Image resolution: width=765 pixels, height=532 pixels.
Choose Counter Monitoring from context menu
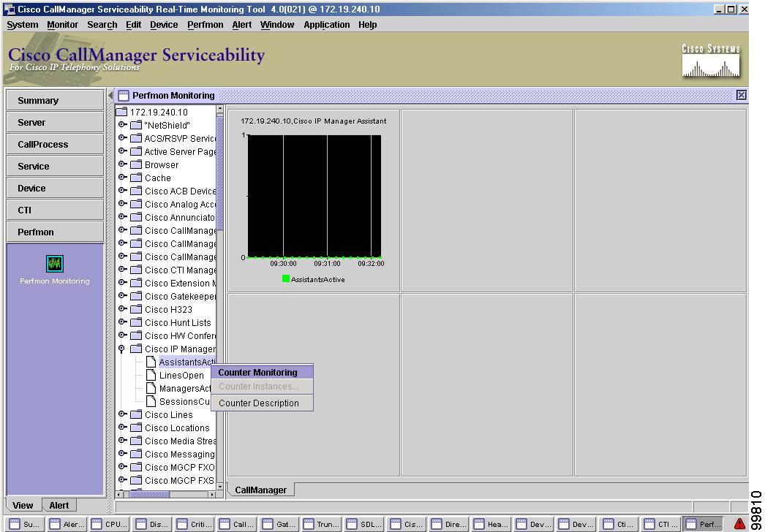262,372
